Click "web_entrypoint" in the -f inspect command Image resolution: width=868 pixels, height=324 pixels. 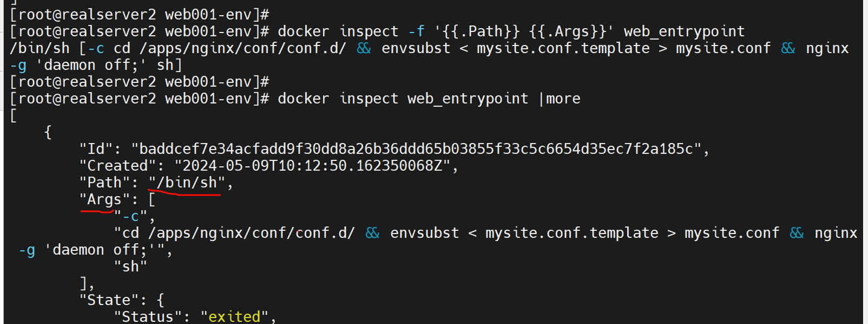pyautogui.click(x=684, y=31)
